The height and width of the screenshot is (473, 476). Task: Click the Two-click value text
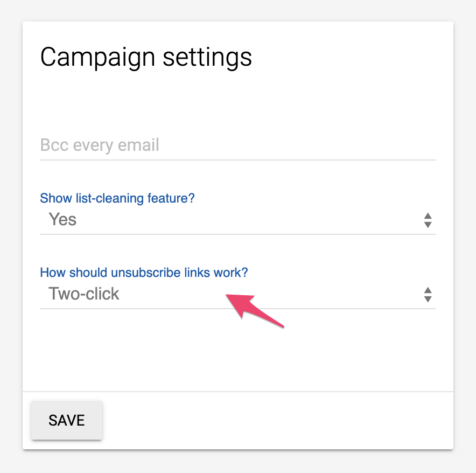tap(83, 294)
